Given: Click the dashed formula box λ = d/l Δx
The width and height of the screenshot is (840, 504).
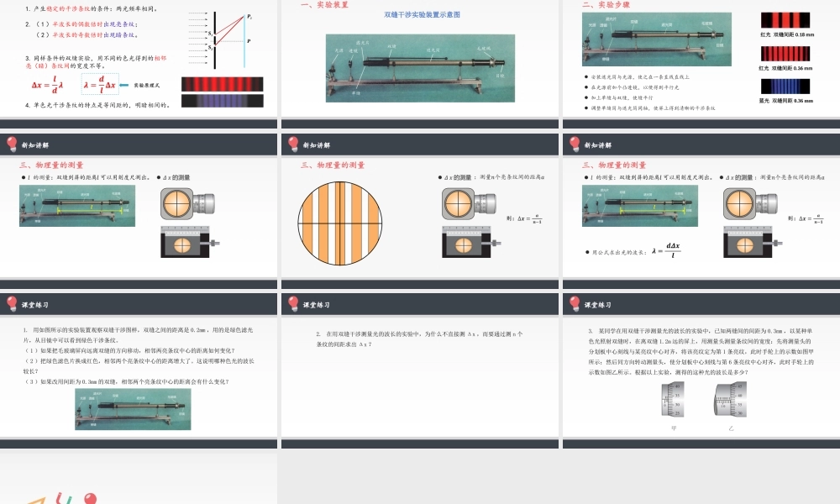Looking at the screenshot, I should pos(100,84).
